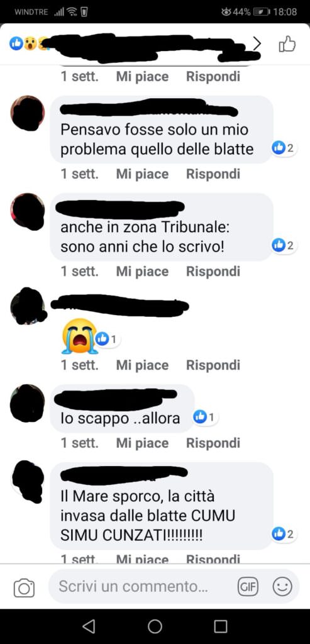Like the 'Pensavo fosse solo un mio' comment
The height and width of the screenshot is (644, 310).
point(142,174)
